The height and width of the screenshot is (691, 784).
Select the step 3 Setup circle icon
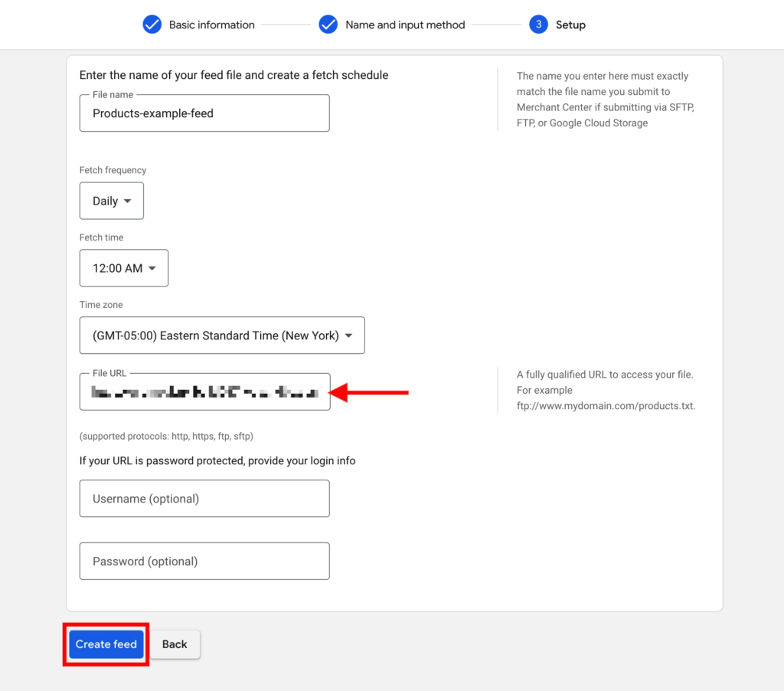point(537,24)
